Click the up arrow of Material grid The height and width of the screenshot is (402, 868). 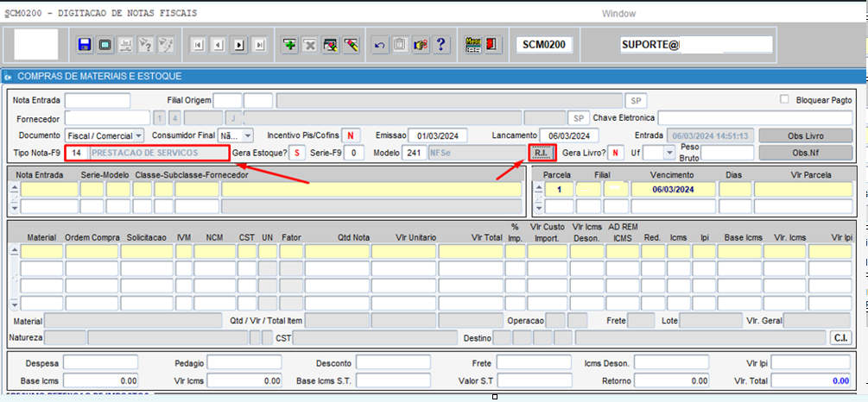(15, 249)
